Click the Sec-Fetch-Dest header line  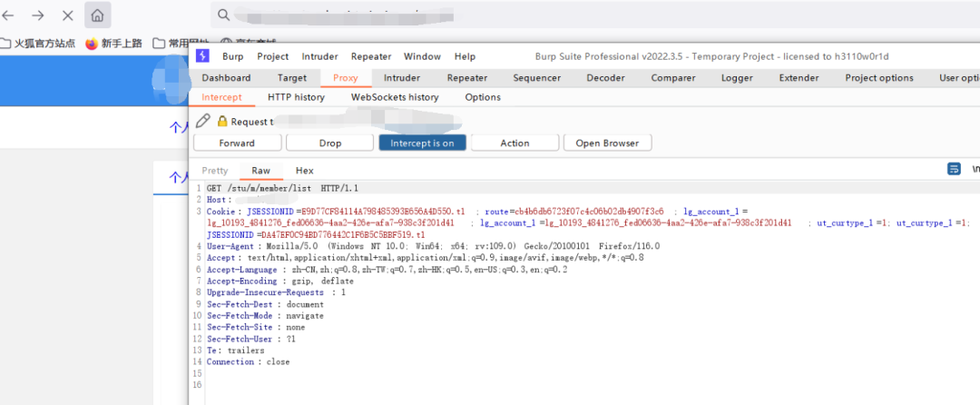coord(266,304)
